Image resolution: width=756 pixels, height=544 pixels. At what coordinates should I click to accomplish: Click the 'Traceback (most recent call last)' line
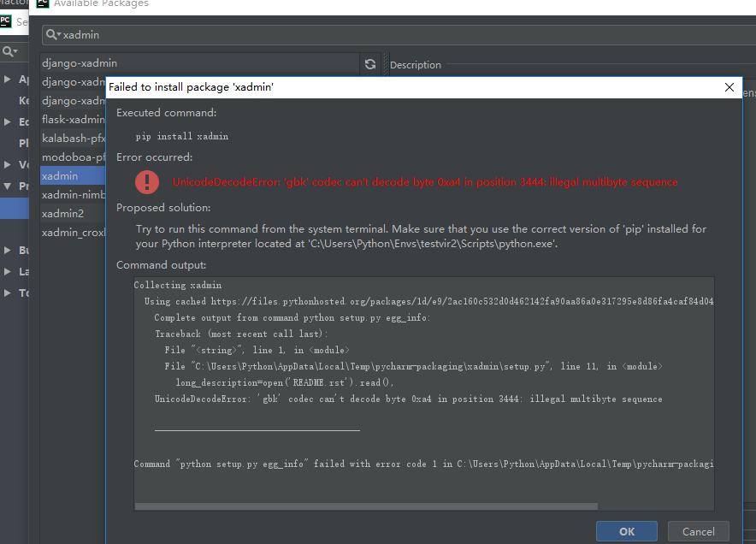coord(241,334)
